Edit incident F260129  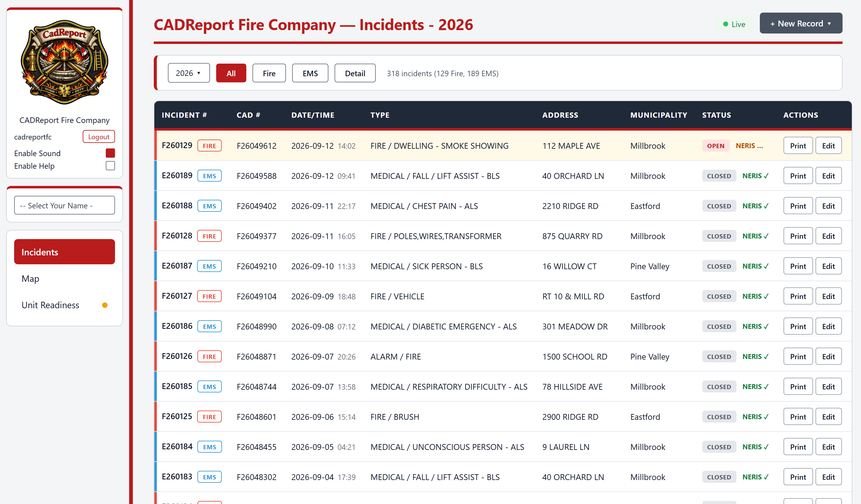(x=828, y=146)
